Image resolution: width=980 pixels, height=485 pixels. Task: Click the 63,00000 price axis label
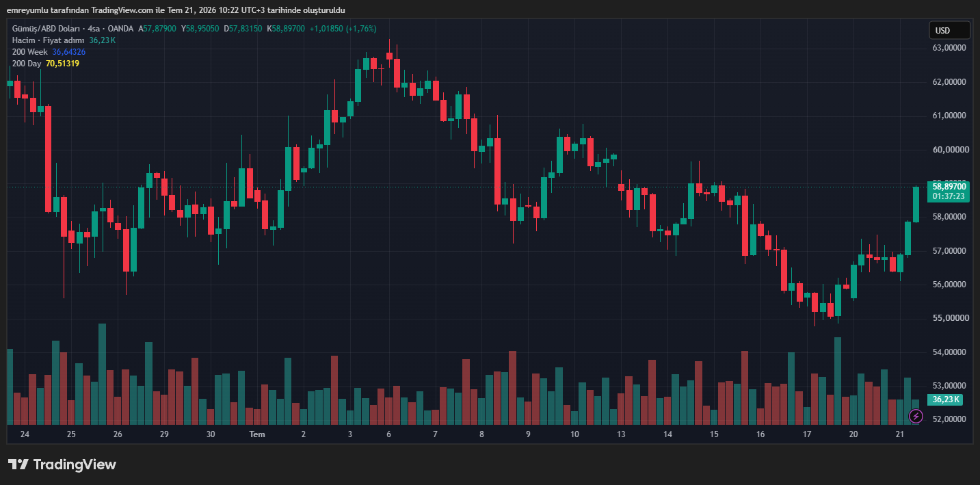(x=949, y=48)
